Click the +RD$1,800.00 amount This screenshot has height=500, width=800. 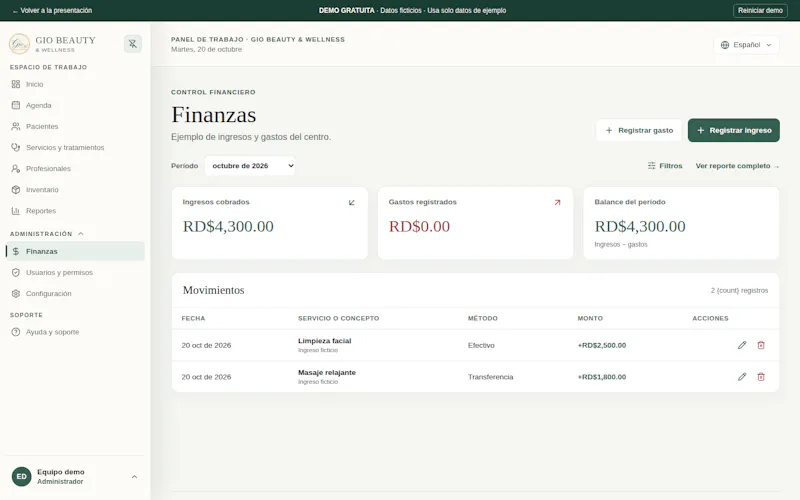pos(602,377)
